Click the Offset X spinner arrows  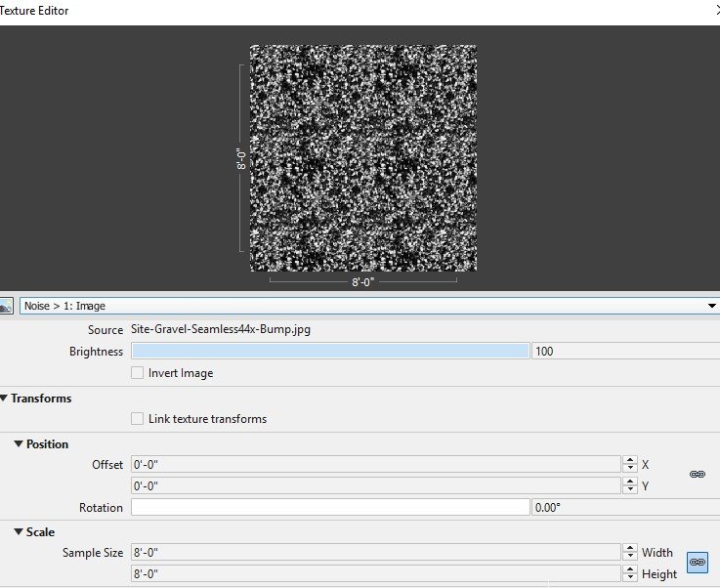click(x=629, y=464)
